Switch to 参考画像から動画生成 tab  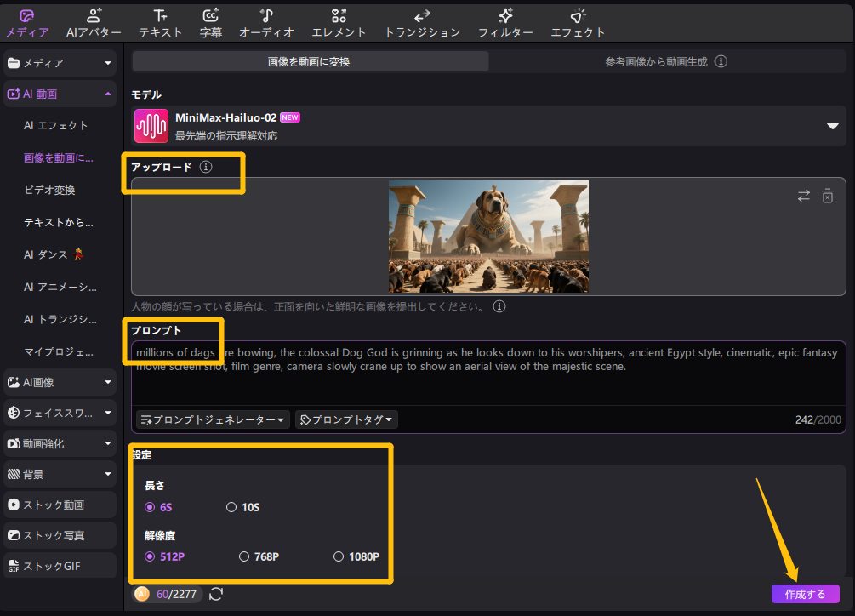[x=665, y=62]
